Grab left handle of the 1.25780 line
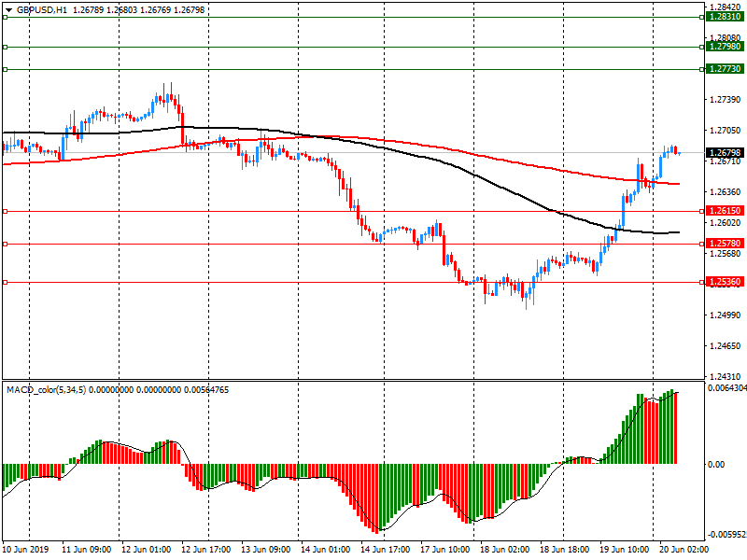This screenshot has height=560, width=747. (6, 244)
